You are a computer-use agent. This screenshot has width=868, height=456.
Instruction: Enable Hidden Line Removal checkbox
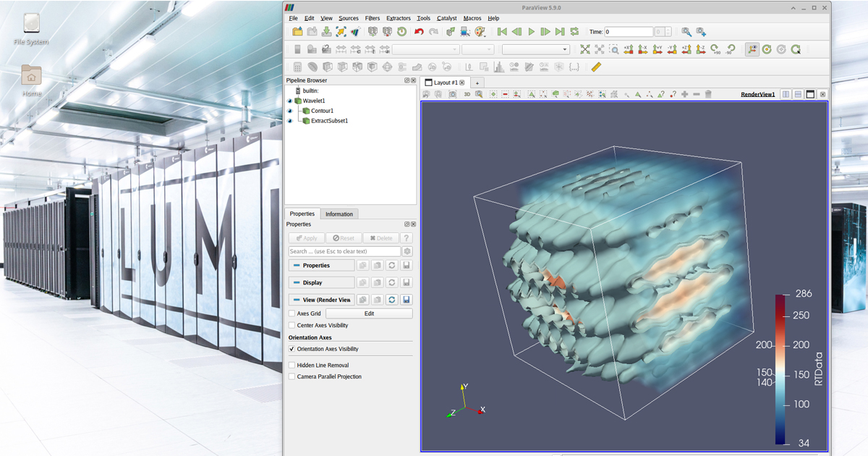(292, 366)
